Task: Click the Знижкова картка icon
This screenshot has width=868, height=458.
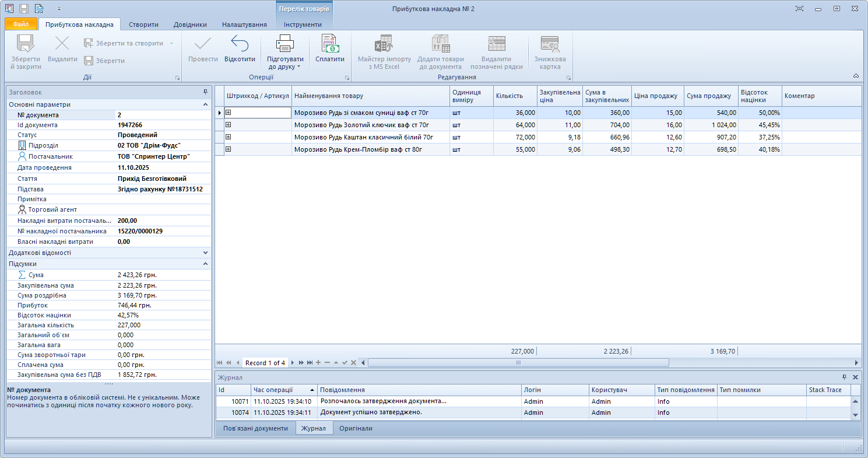Action: coord(550,44)
